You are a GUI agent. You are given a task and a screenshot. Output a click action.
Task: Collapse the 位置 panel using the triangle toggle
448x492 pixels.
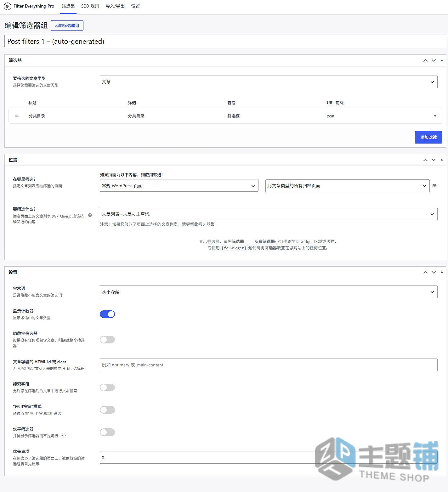pos(442,160)
